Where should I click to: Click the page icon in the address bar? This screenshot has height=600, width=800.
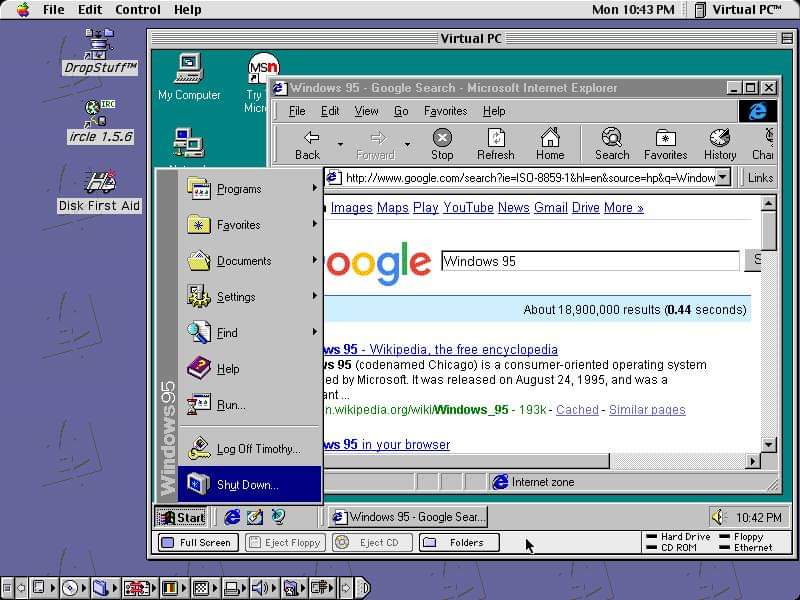coord(333,178)
